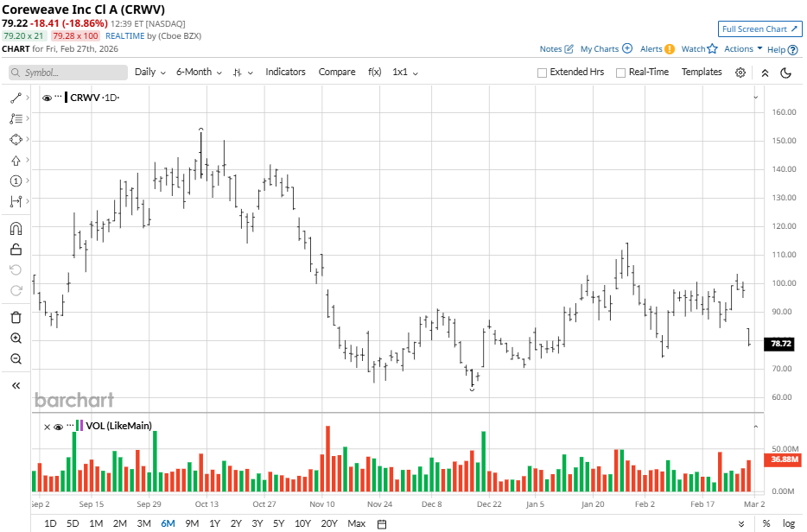Zoom out of the chart
Viewport: 807px width, 532px height.
click(16, 358)
